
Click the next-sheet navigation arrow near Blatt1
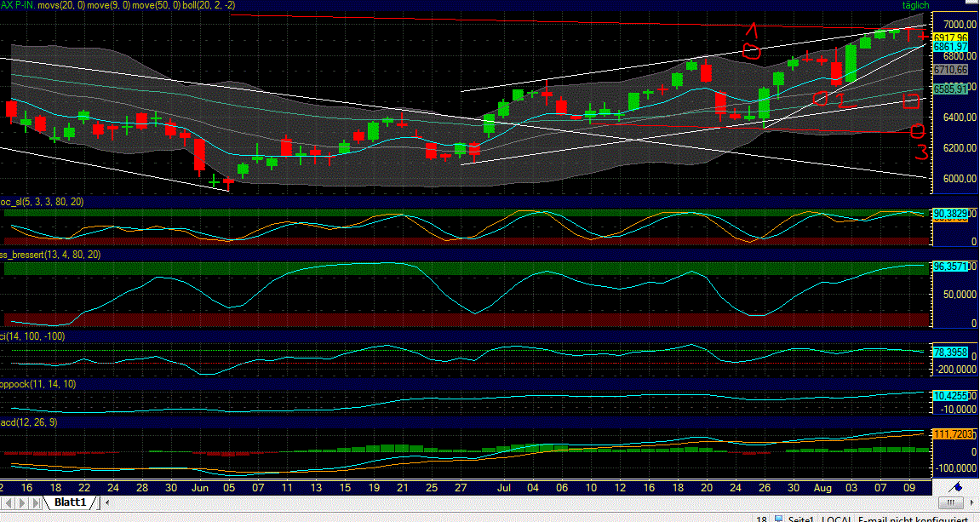[34, 502]
